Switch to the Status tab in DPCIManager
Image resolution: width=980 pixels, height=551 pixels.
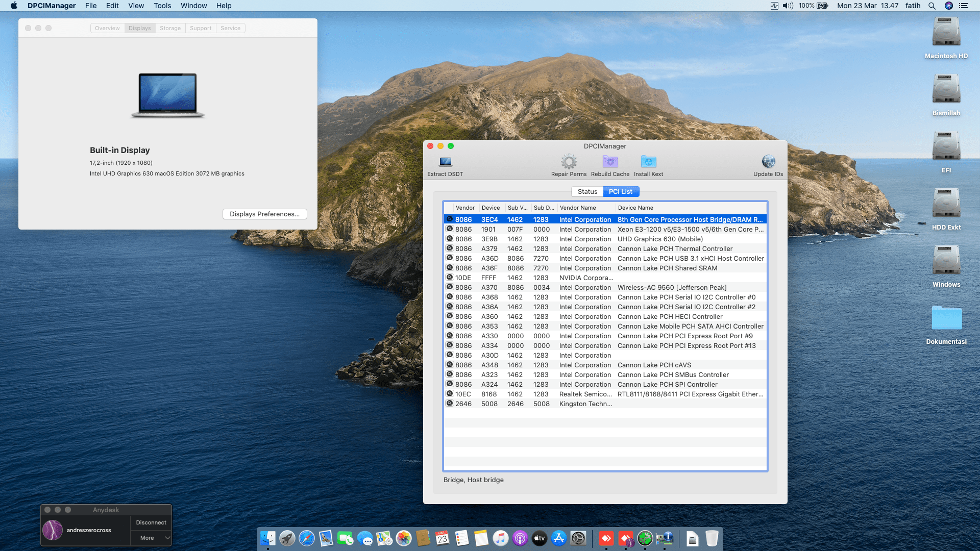pyautogui.click(x=587, y=191)
